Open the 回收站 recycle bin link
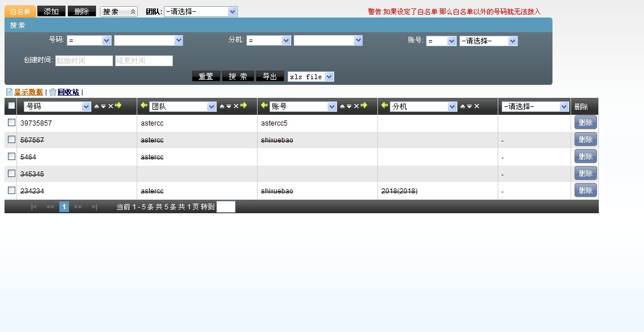The height and width of the screenshot is (332, 644). (x=68, y=92)
